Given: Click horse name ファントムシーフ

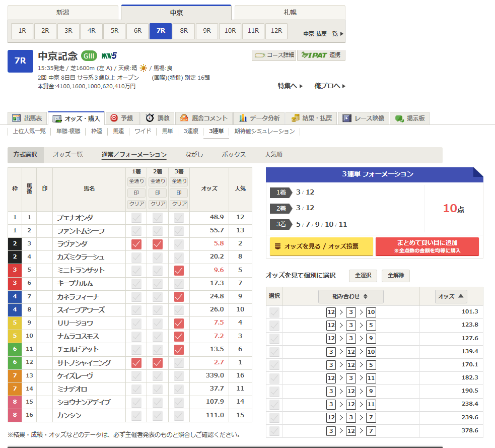Looking at the screenshot, I should click(x=81, y=231).
